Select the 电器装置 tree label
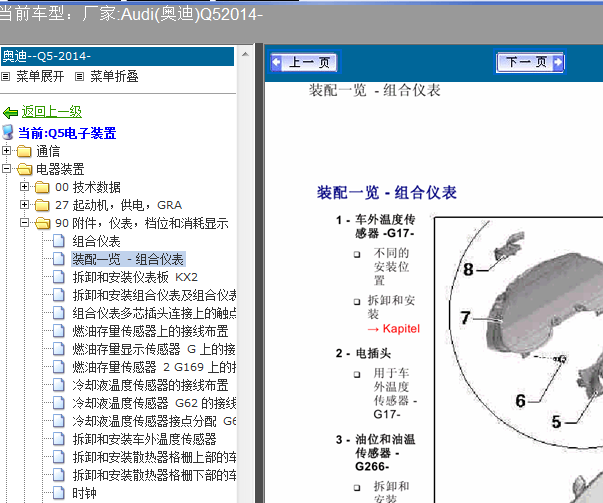 pyautogui.click(x=60, y=169)
